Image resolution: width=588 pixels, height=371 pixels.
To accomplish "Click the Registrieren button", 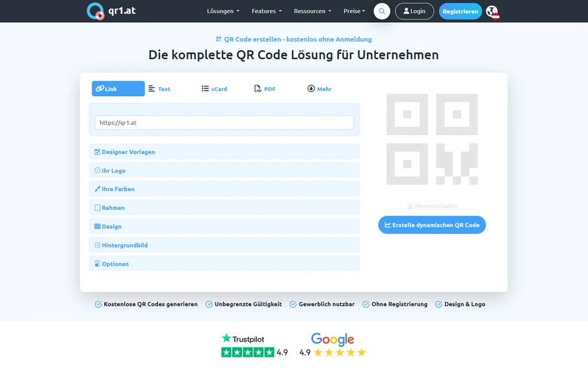I will tap(460, 11).
